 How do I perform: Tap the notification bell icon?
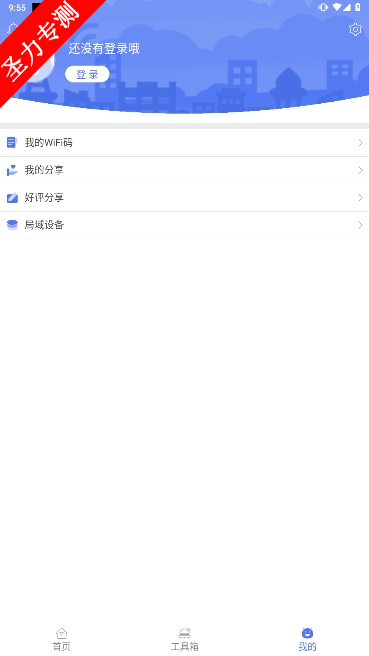(12, 28)
